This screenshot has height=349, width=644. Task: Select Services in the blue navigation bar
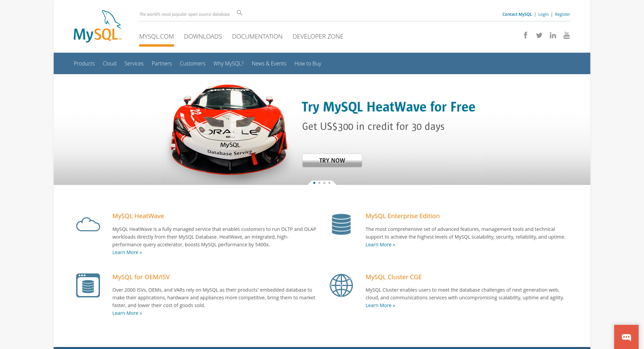tap(134, 63)
